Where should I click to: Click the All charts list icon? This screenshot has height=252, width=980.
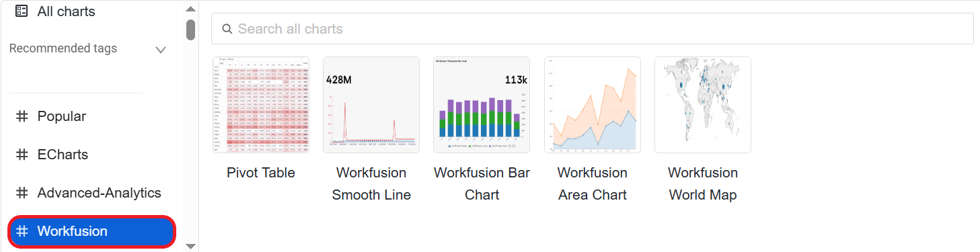22,11
